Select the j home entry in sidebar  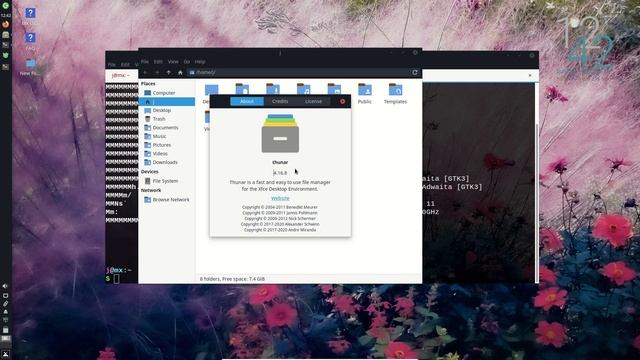[167, 102]
